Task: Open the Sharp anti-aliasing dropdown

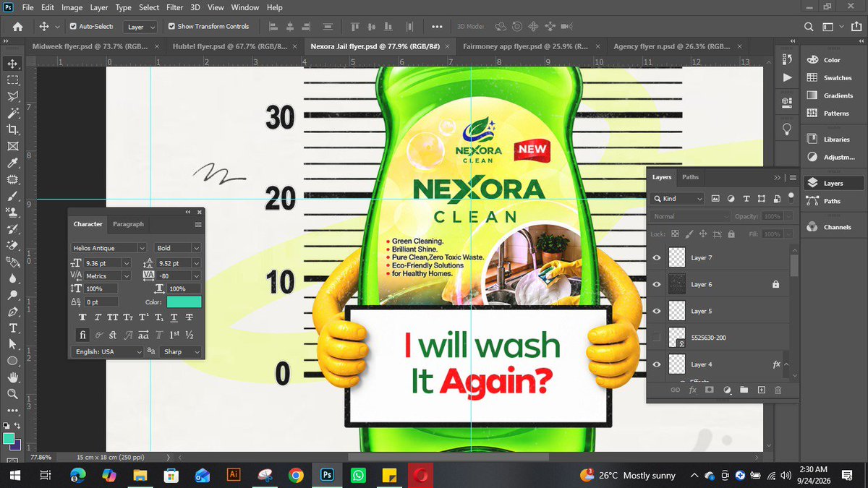Action: click(181, 351)
